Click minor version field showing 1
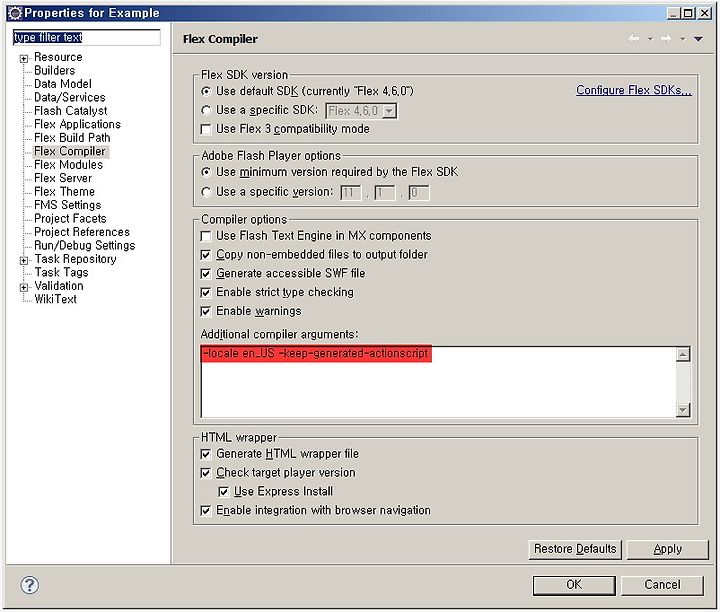 pos(385,192)
